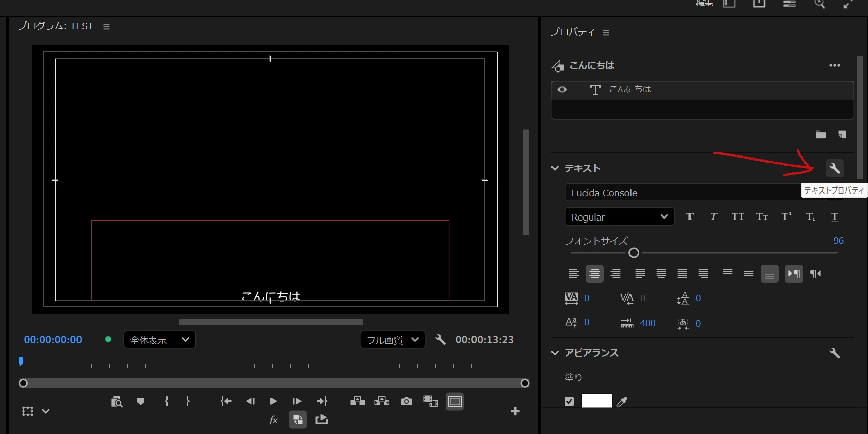The width and height of the screenshot is (868, 434).
Task: Create a new layer in Properties panel
Action: 842,134
